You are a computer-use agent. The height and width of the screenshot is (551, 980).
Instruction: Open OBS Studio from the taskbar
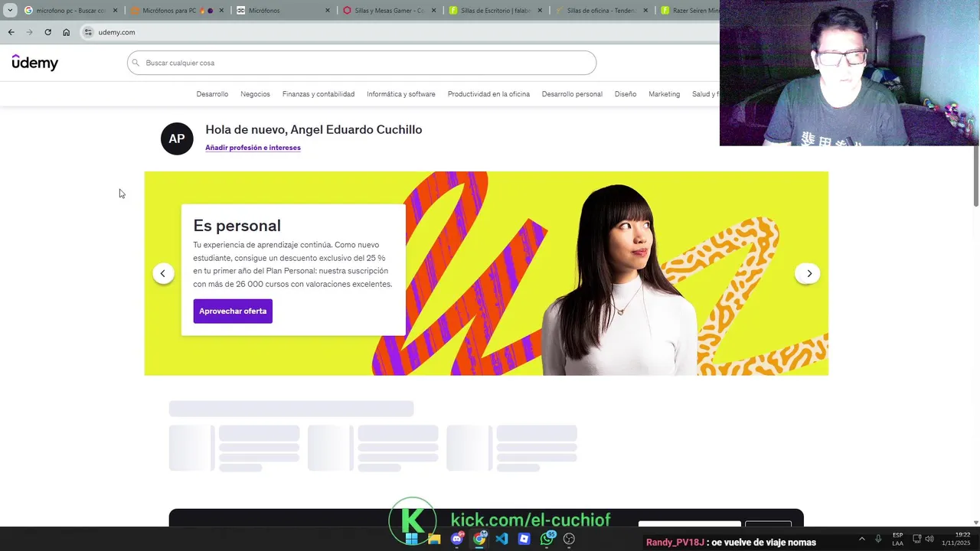(x=569, y=539)
